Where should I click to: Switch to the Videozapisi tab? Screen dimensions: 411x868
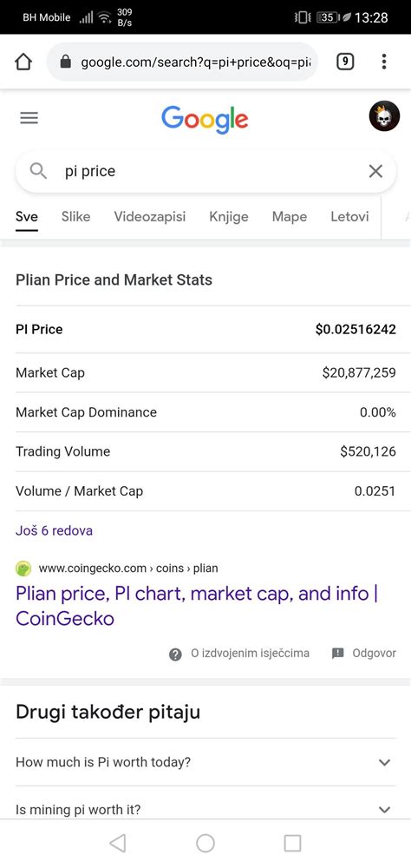coord(150,216)
